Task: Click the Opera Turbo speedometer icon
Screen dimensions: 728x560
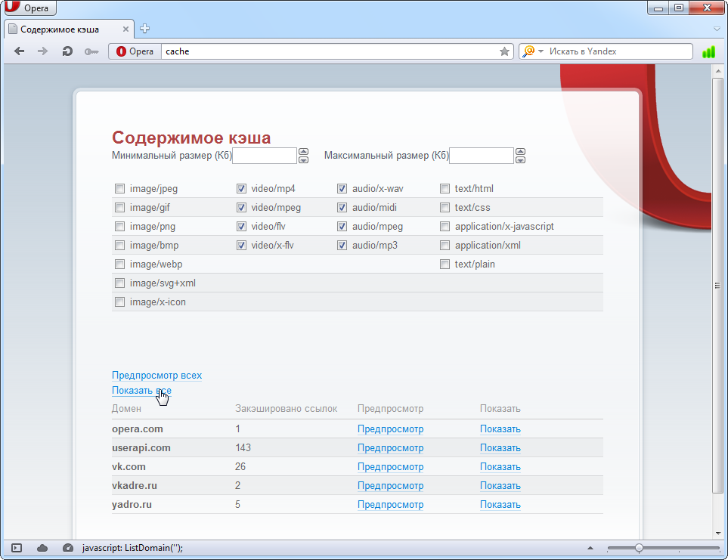Action: click(x=68, y=548)
